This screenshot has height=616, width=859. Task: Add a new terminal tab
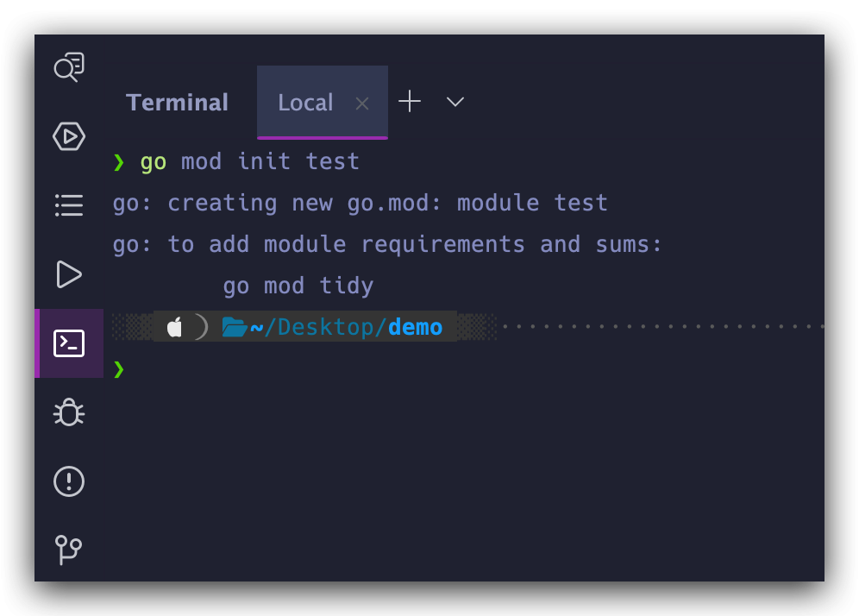[410, 102]
